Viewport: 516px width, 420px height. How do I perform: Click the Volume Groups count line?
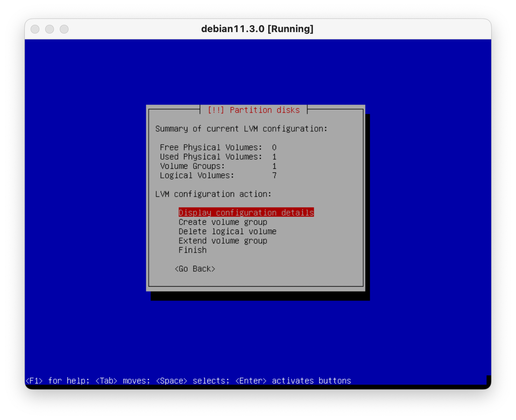point(218,166)
